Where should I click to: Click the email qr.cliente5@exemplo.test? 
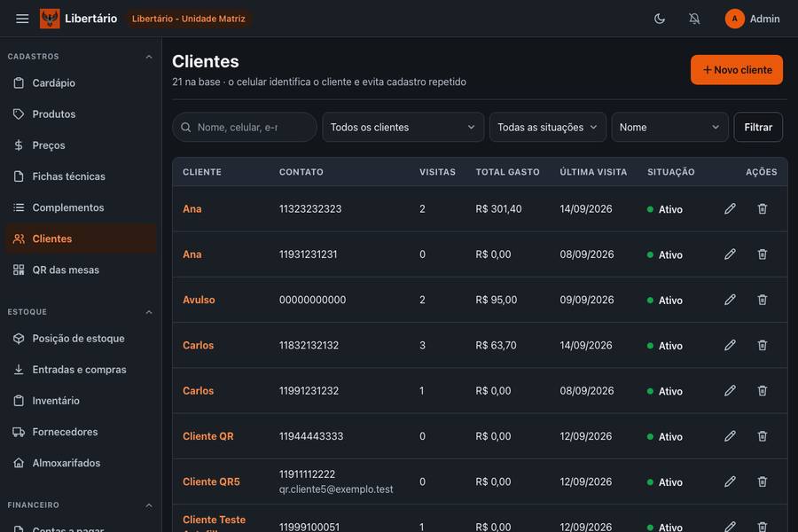click(336, 489)
